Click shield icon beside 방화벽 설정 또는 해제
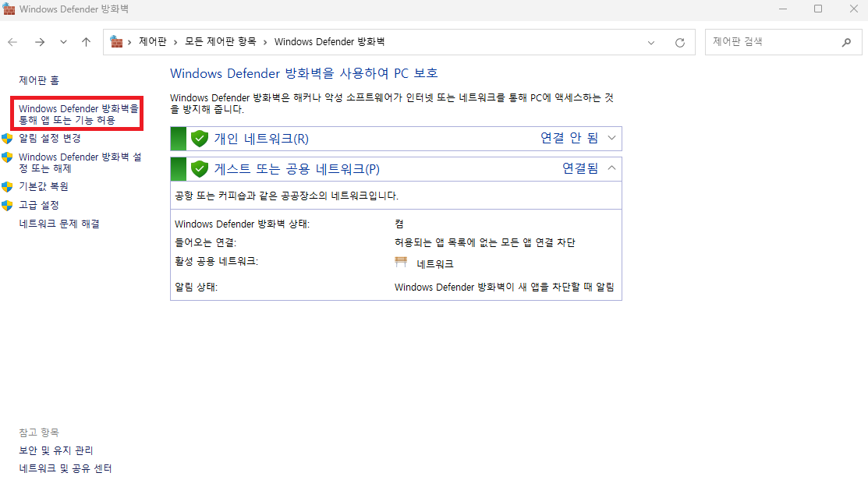This screenshot has height=487, width=868. 7,157
